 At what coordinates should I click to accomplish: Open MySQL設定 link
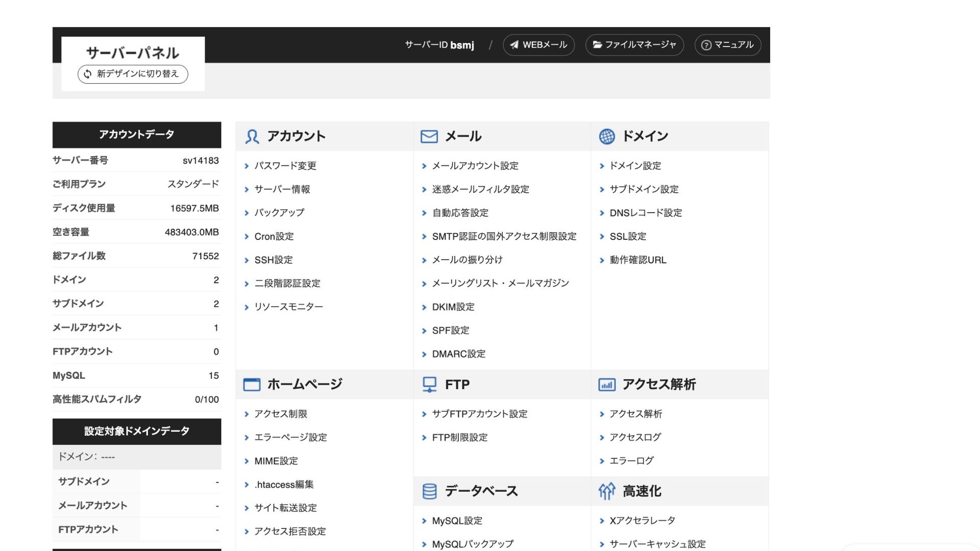(x=457, y=521)
